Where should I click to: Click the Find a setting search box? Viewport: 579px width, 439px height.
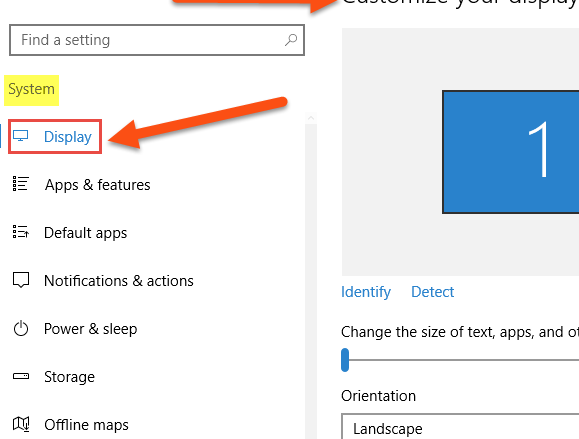[157, 40]
